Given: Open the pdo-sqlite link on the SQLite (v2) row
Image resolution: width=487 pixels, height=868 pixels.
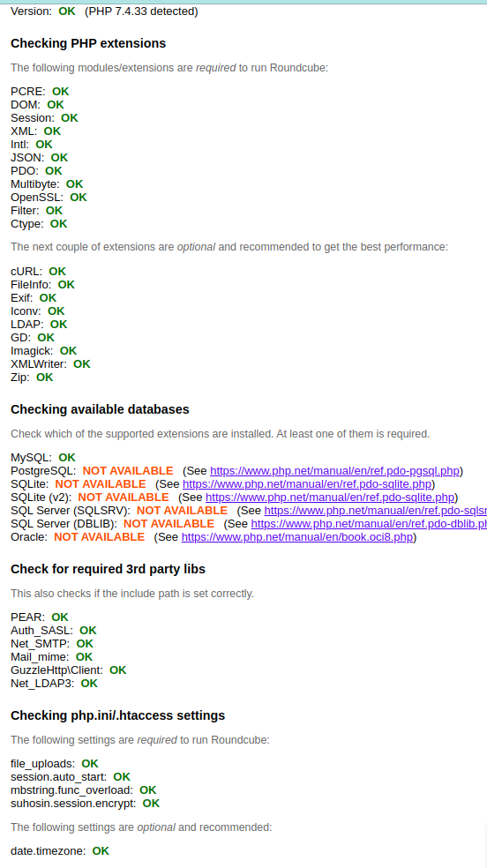Looking at the screenshot, I should 330,498.
